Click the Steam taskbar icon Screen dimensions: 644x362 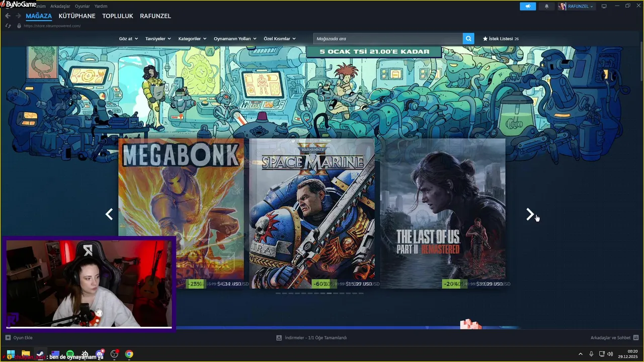(x=40, y=354)
